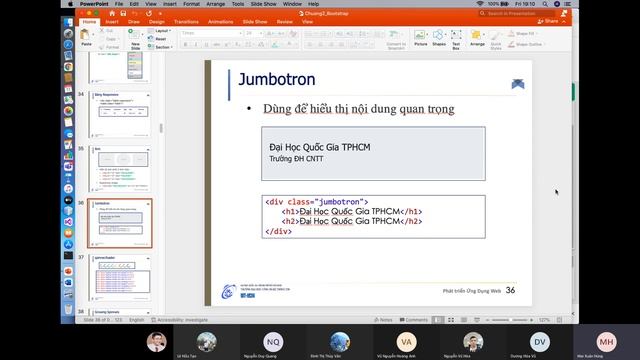Select slide 35 thumbnail
Screen dimensions: 640x360
coord(120,169)
